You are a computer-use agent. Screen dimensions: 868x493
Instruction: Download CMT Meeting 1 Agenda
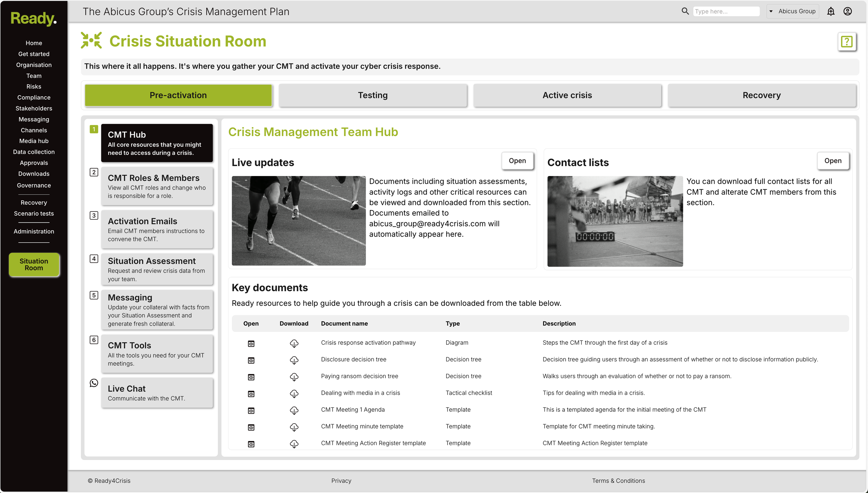pos(294,410)
